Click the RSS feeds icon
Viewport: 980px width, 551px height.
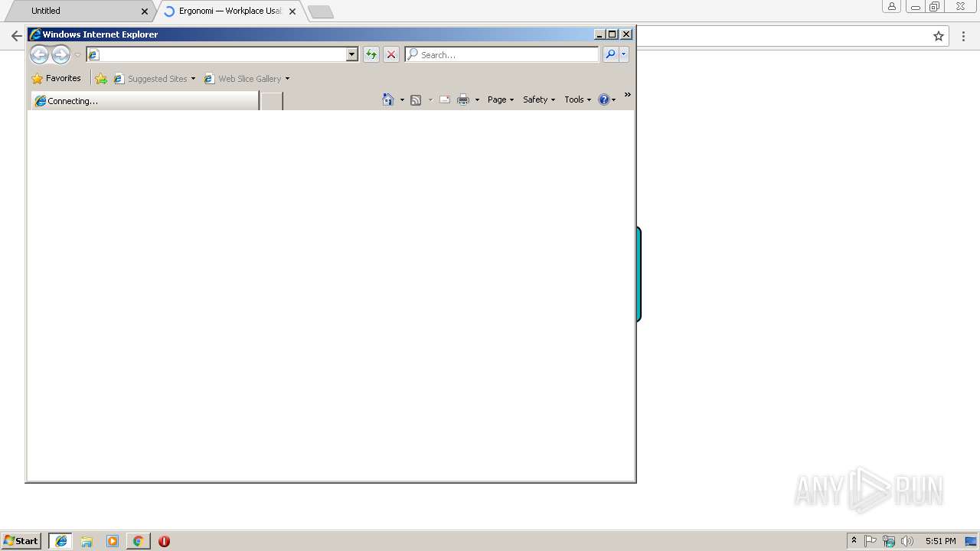click(x=416, y=99)
